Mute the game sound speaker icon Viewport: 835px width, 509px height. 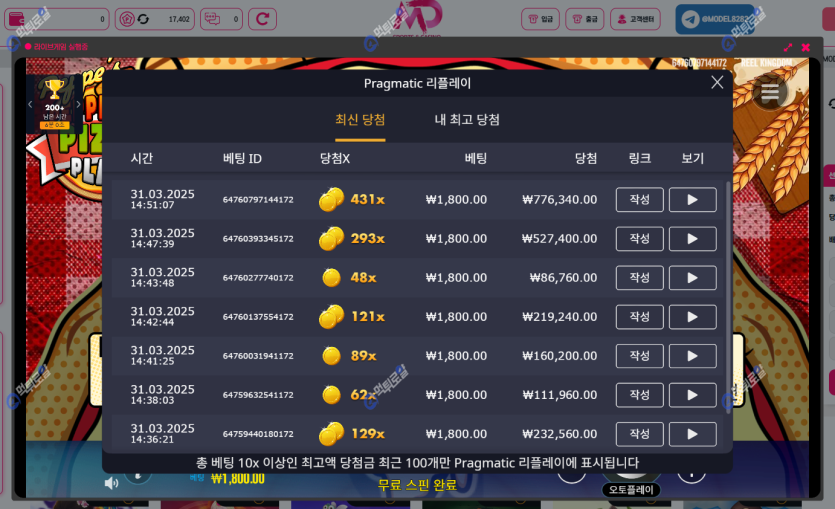111,483
